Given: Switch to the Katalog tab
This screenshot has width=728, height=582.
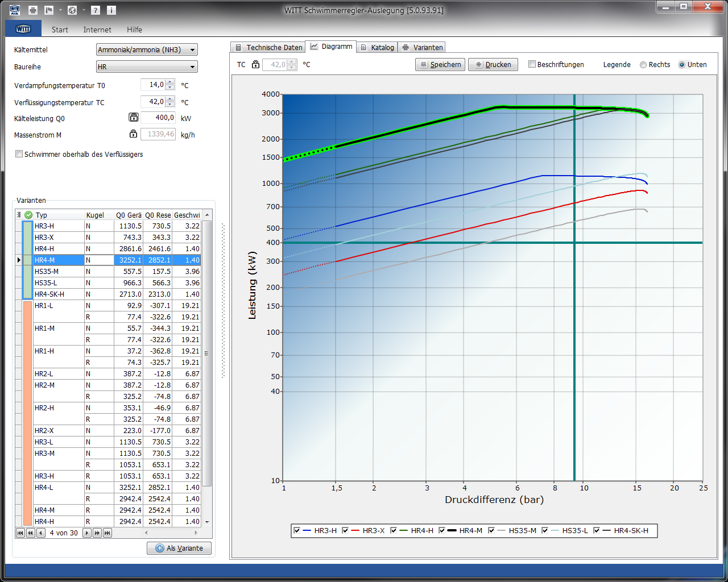Looking at the screenshot, I should (x=377, y=47).
